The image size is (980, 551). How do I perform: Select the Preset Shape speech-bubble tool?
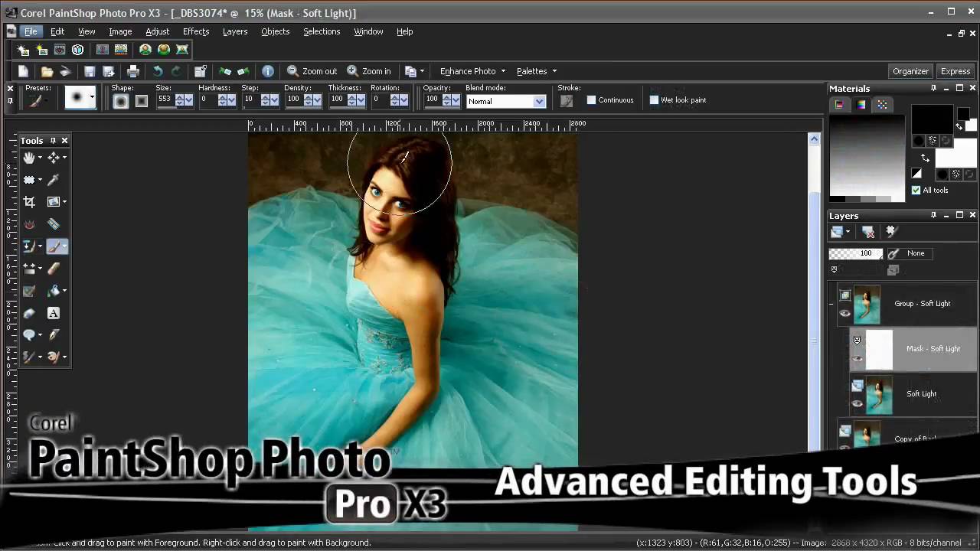[x=29, y=335]
